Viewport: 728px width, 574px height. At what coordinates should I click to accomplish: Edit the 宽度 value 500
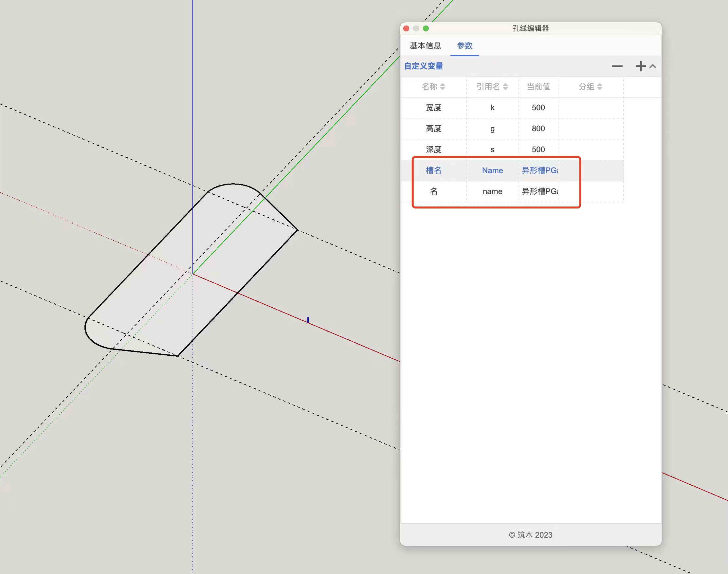point(538,108)
